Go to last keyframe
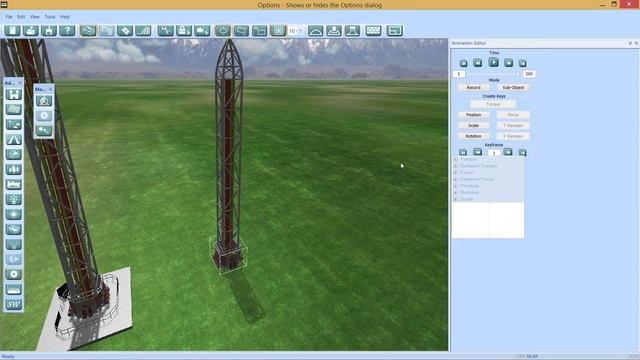640x360 pixels. [x=522, y=153]
